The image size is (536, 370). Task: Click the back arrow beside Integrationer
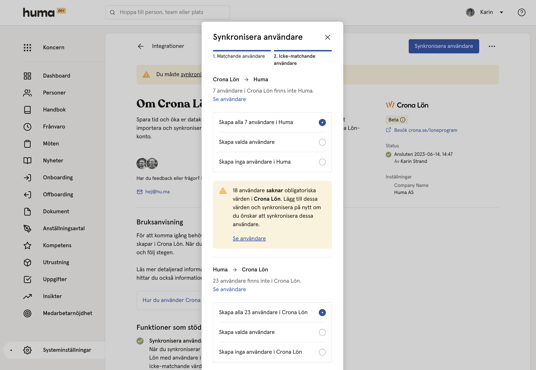pyautogui.click(x=140, y=46)
